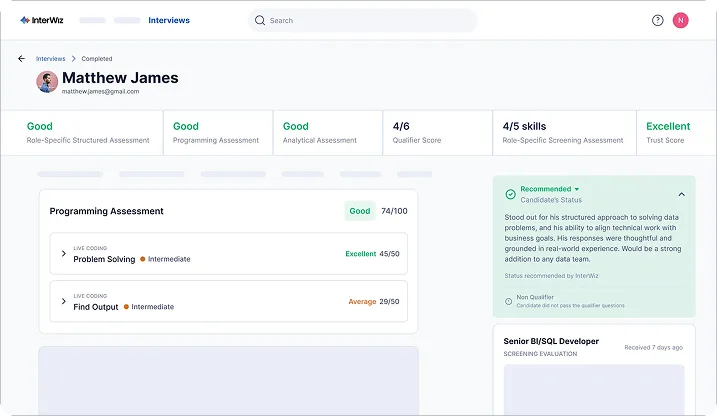Select the Programming Assessment score card

click(218, 133)
